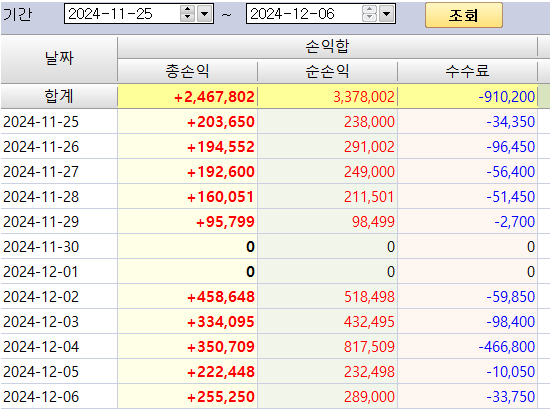Select the 2024-11-26 date row
The height and width of the screenshot is (415, 550).
click(x=59, y=147)
